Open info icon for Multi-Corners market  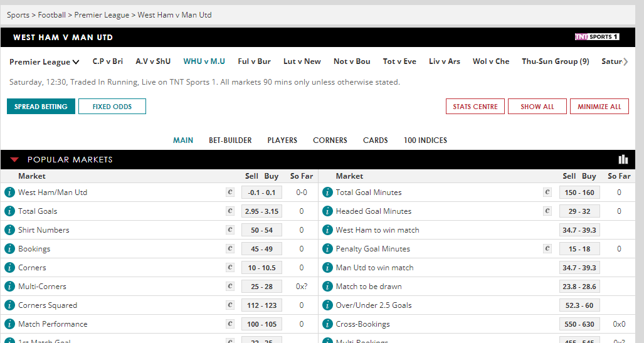[9, 287]
